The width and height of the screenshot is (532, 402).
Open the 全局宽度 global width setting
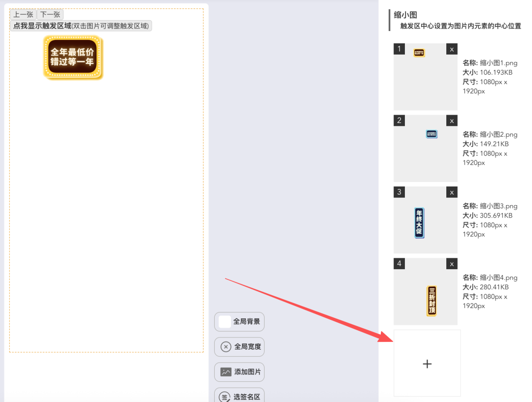tap(239, 347)
